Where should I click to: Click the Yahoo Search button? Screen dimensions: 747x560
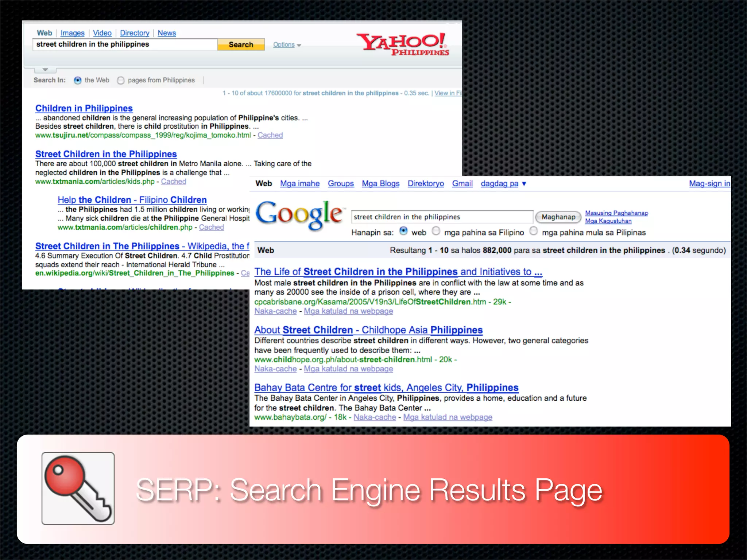pyautogui.click(x=241, y=44)
